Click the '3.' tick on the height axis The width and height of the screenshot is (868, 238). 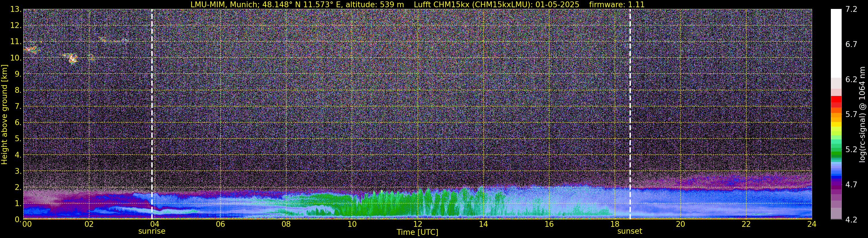pyautogui.click(x=18, y=171)
